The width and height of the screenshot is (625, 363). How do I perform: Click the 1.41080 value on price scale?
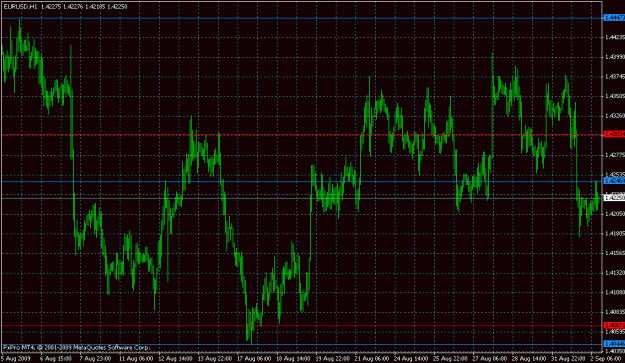[x=615, y=292]
